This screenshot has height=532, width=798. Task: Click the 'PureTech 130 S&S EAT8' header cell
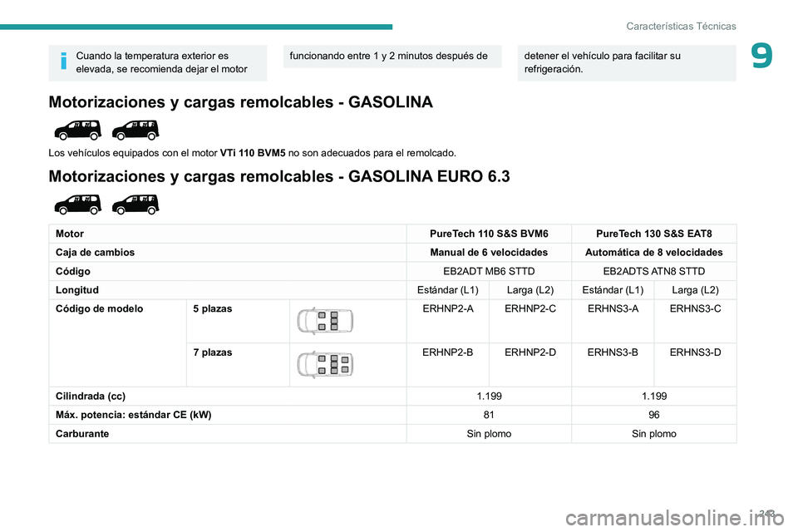654,234
